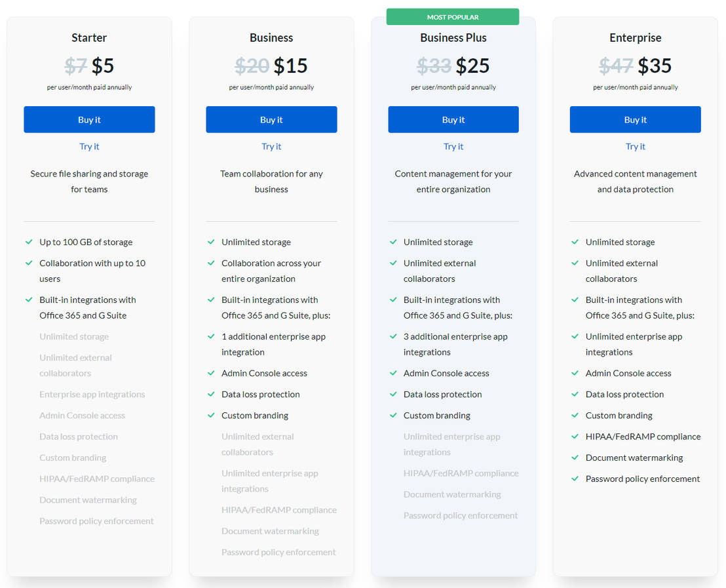Screen dimensions: 726x588
Task: Click the Try it link under Business Plus
Action: tap(453, 146)
